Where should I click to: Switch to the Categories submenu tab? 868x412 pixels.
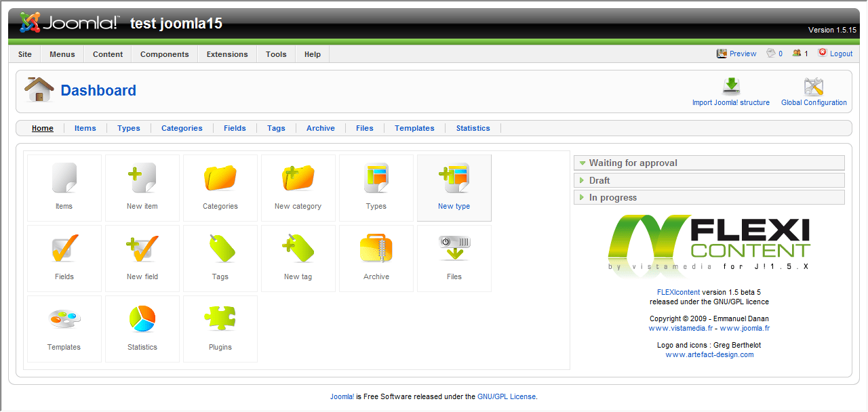pyautogui.click(x=182, y=128)
